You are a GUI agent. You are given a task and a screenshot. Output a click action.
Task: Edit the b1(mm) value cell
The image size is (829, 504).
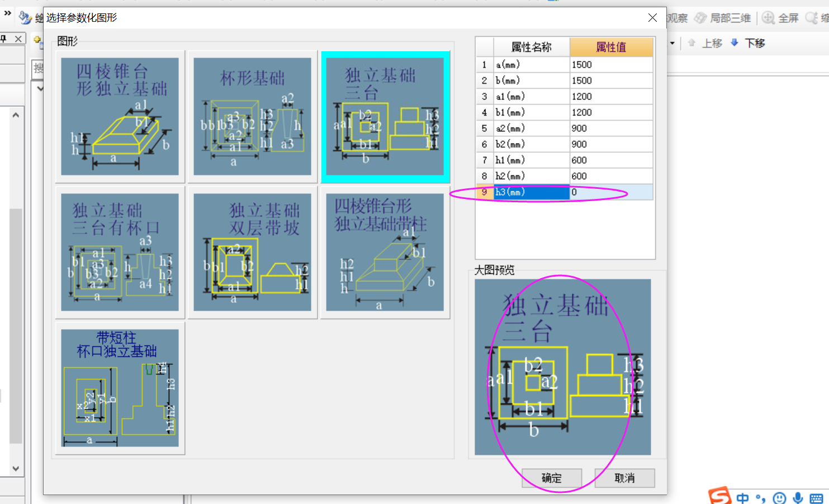611,112
